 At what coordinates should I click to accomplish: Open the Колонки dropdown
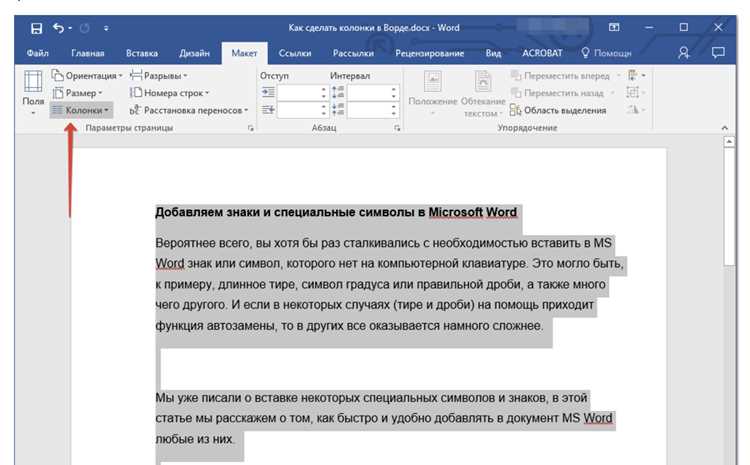[x=81, y=110]
